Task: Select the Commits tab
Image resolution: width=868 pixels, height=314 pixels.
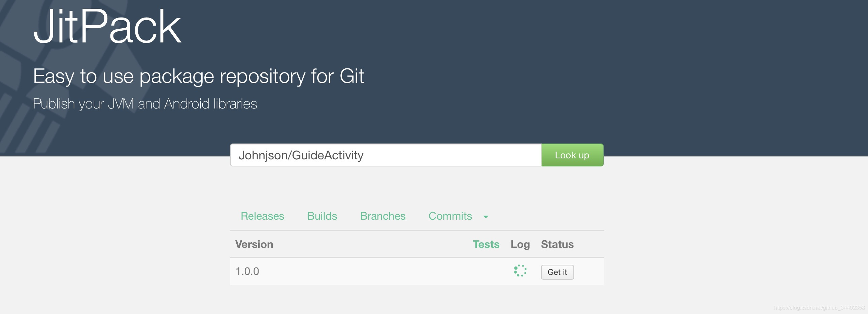Action: coord(450,216)
